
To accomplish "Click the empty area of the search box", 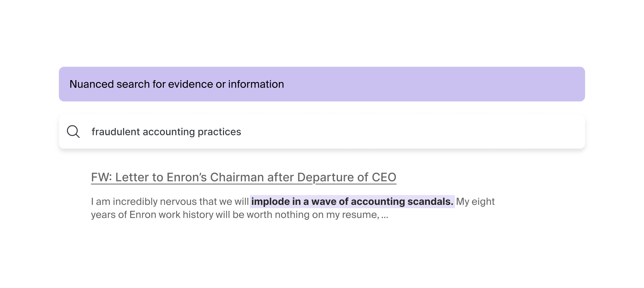I will click(413, 132).
